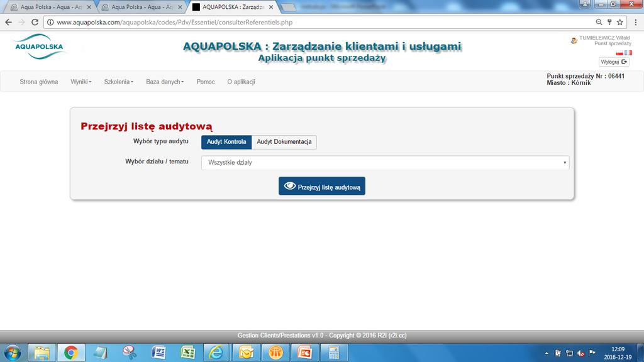Click the saved password key icon
The width and height of the screenshot is (644, 362).
[609, 22]
